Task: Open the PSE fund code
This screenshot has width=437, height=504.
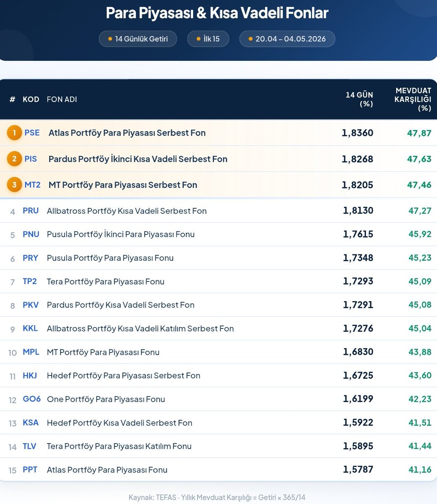Action: pyautogui.click(x=32, y=133)
